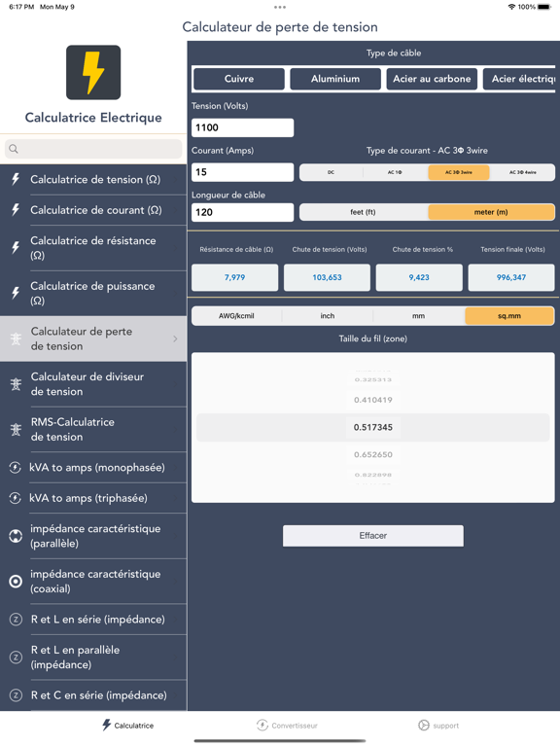Click bolt icon beside Calculatrice de tension

pyautogui.click(x=16, y=179)
